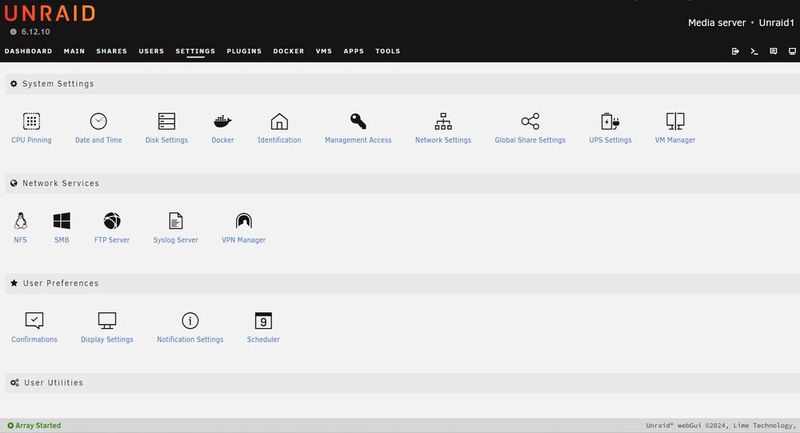800x433 pixels.
Task: Open UPS Settings battery icon
Action: click(x=610, y=121)
